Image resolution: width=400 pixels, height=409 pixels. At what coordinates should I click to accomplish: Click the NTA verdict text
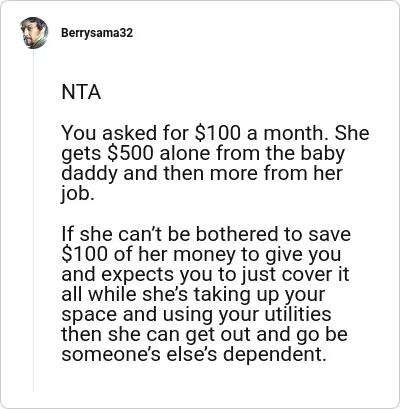tap(81, 92)
